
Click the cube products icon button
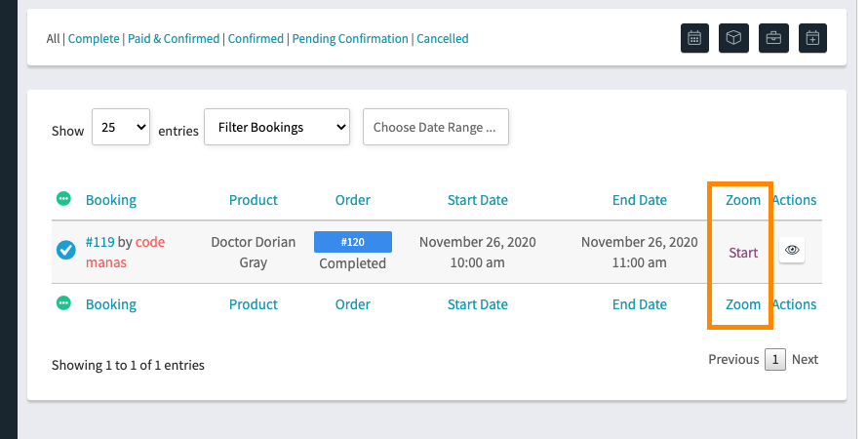733,38
